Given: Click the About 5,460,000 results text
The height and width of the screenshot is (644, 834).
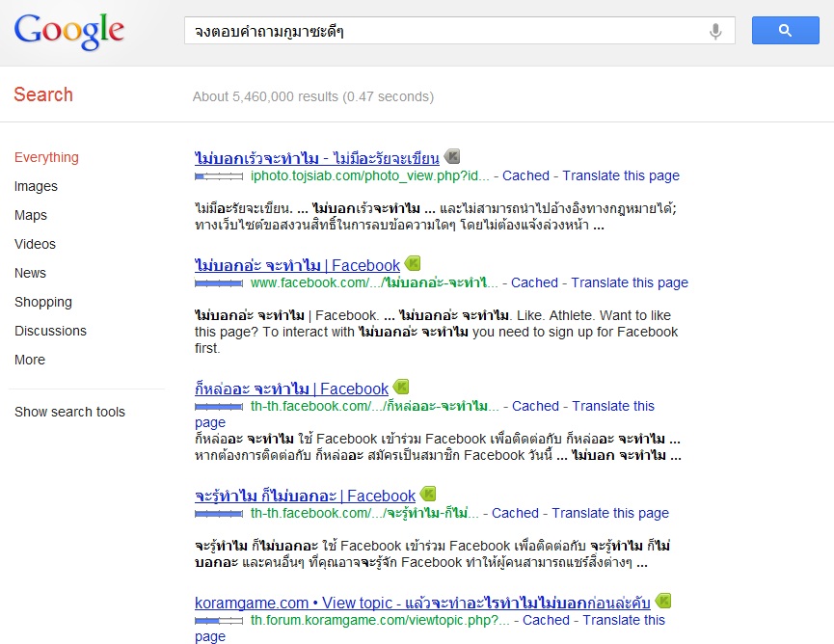Looking at the screenshot, I should tap(312, 96).
